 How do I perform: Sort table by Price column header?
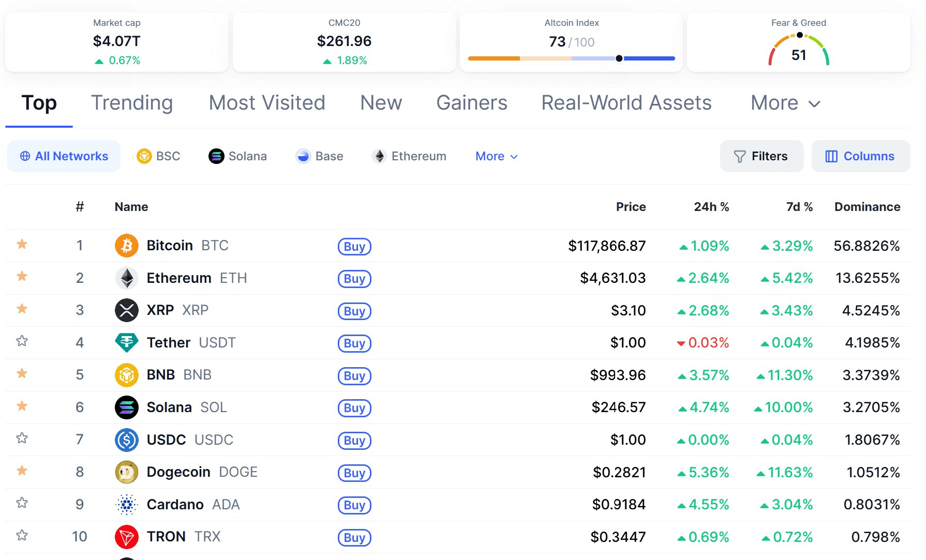(x=631, y=207)
